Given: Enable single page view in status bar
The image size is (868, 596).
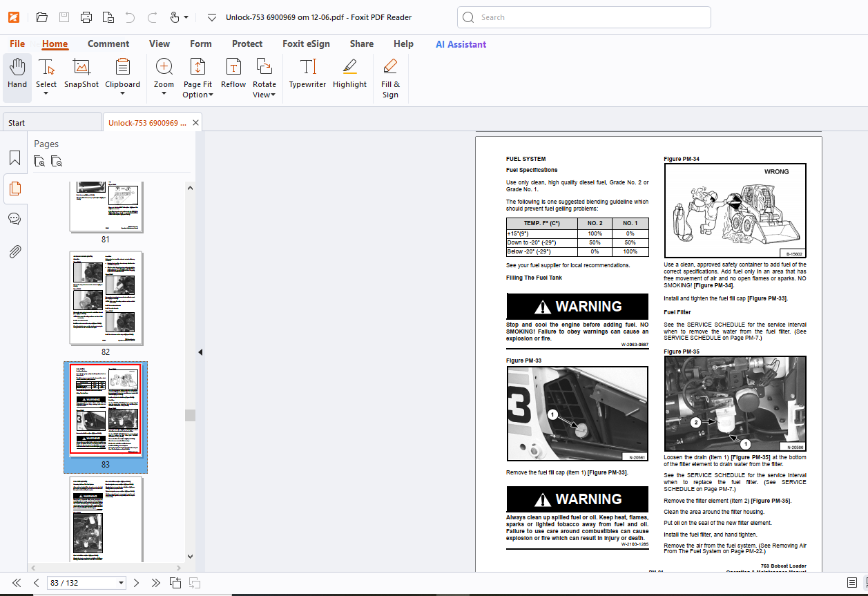Looking at the screenshot, I should pyautogui.click(x=852, y=583).
